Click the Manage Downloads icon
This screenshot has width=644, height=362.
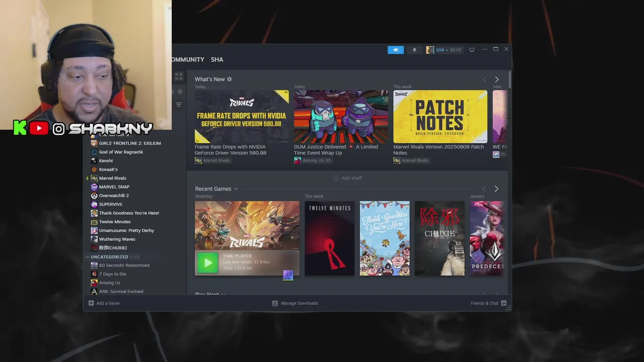click(x=275, y=303)
